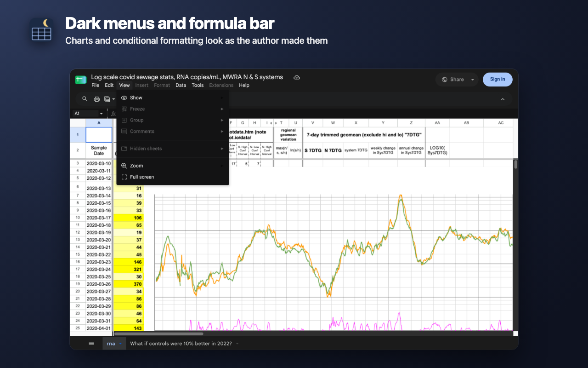Expand the hidden columns between I and T
The image size is (588, 368).
click(272, 123)
